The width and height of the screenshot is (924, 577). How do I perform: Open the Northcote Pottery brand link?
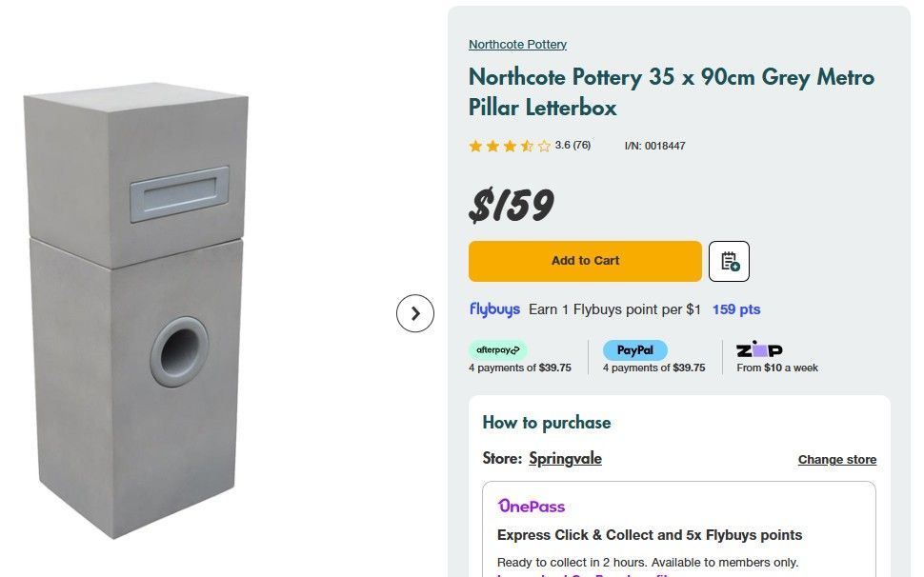click(517, 45)
